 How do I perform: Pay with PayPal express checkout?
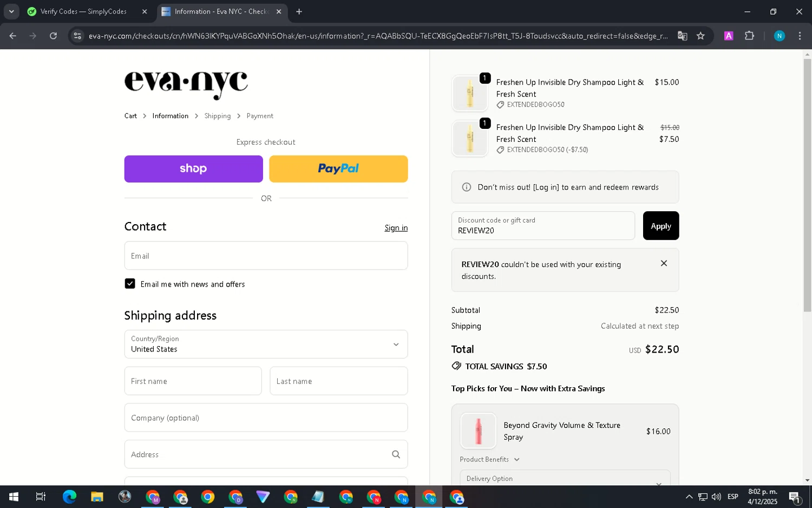pyautogui.click(x=338, y=169)
